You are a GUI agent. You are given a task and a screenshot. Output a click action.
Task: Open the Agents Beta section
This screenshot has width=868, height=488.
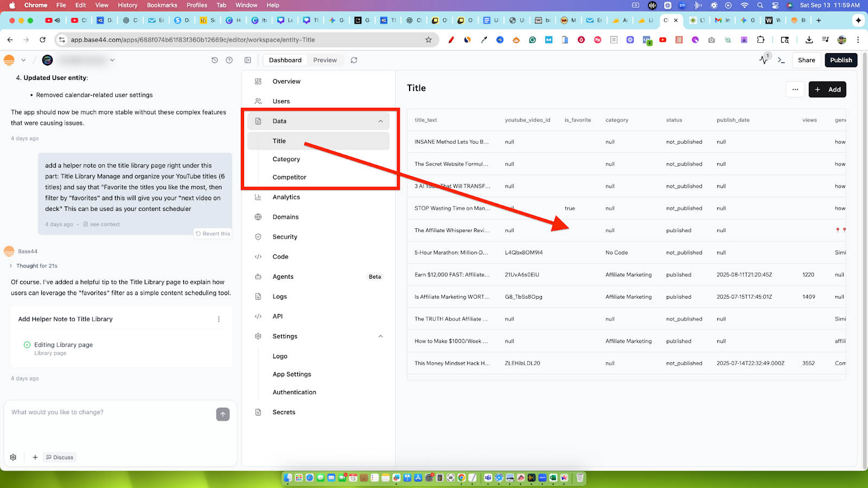(283, 277)
